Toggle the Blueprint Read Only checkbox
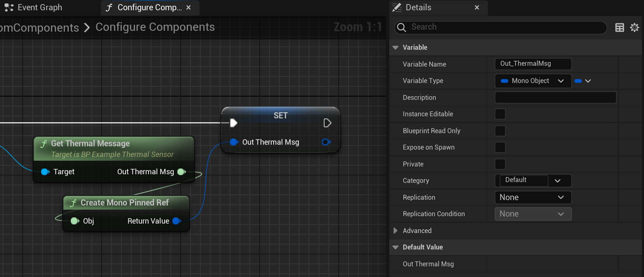The width and height of the screenshot is (644, 277). [x=500, y=131]
